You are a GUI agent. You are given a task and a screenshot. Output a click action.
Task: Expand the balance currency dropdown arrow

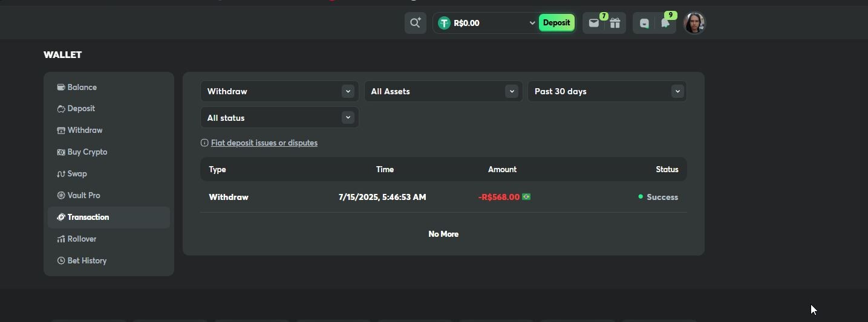pyautogui.click(x=532, y=23)
